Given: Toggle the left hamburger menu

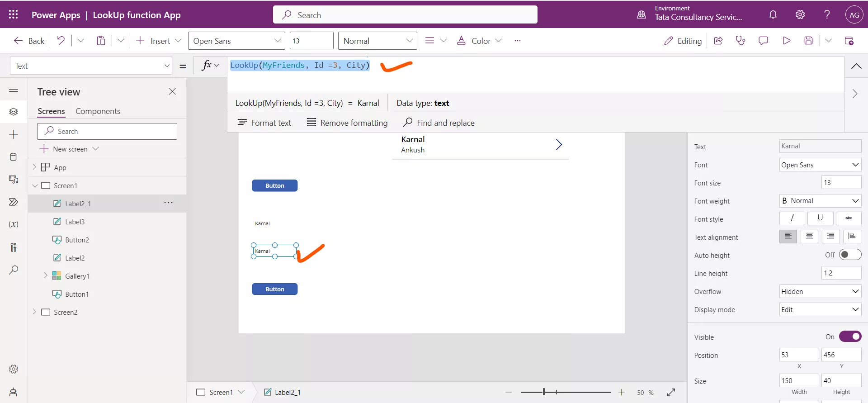Looking at the screenshot, I should [x=14, y=90].
